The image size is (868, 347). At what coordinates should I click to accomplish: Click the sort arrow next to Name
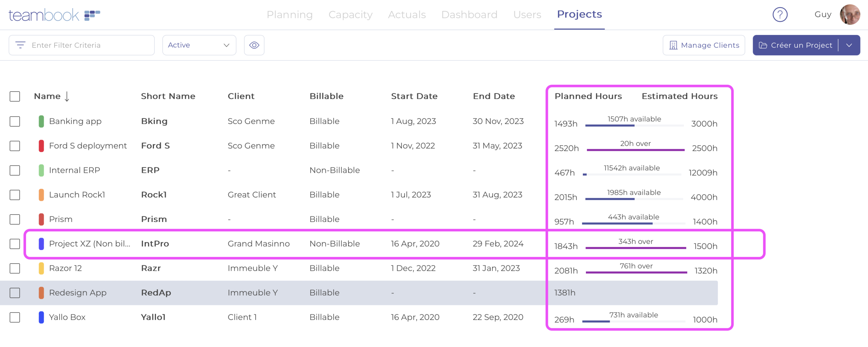point(67,97)
